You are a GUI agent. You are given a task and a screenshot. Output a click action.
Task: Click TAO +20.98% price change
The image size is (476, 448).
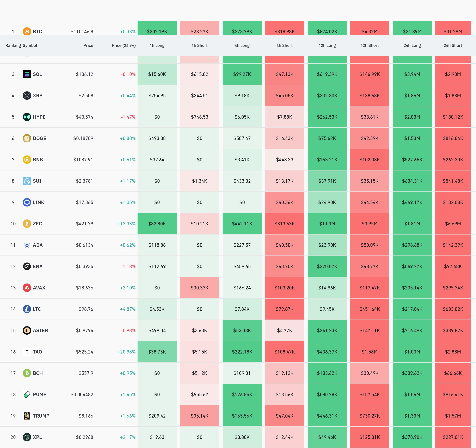tap(126, 352)
